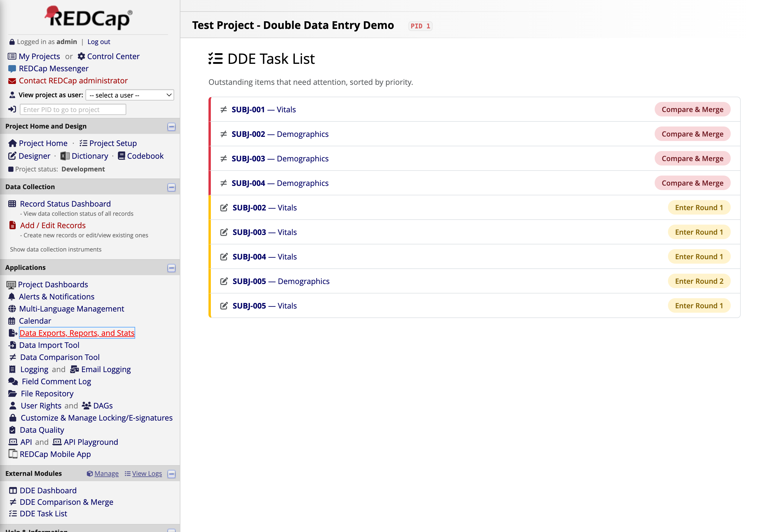This screenshot has height=532, width=757.
Task: Click the Control Center gear icon
Action: click(81, 56)
